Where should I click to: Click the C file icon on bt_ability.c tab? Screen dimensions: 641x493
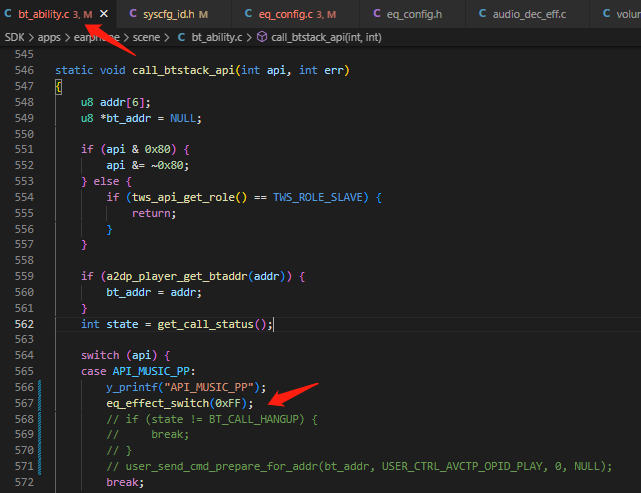point(8,14)
